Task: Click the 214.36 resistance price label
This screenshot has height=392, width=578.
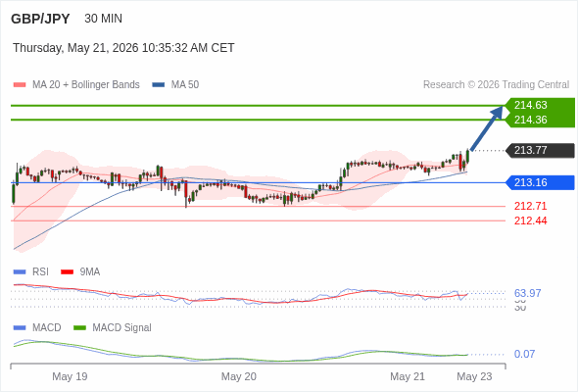Action: (530, 120)
